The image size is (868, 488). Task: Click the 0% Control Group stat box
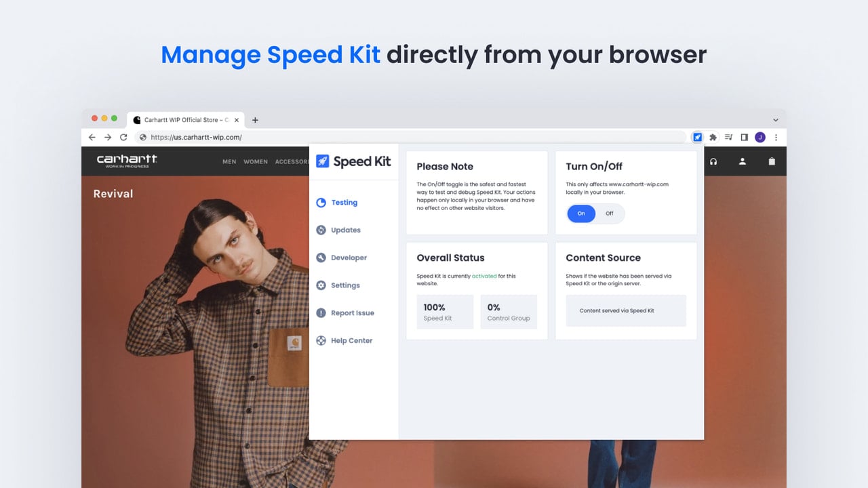pos(509,312)
